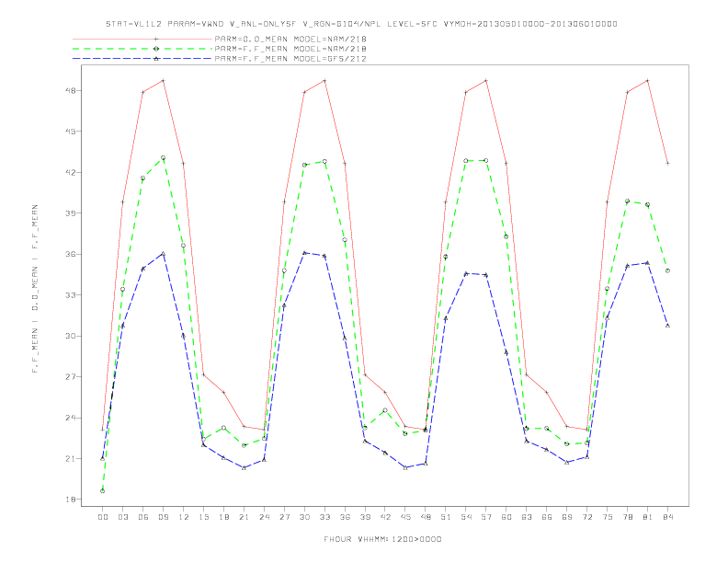Click x-axis tick label 00
The height and width of the screenshot is (563, 728).
103,517
